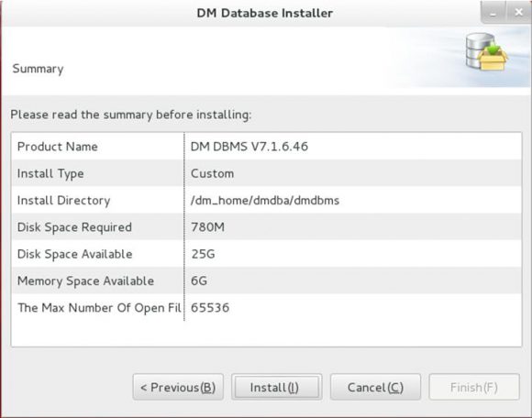This screenshot has height=418, width=532.
Task: Click the DM Database Installer title bar
Action: click(x=265, y=13)
